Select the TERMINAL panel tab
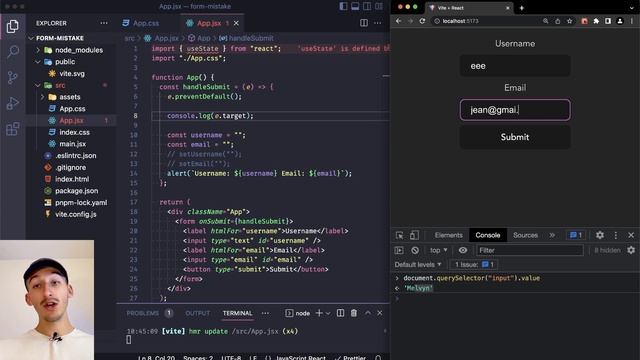640x360 pixels. point(238,313)
